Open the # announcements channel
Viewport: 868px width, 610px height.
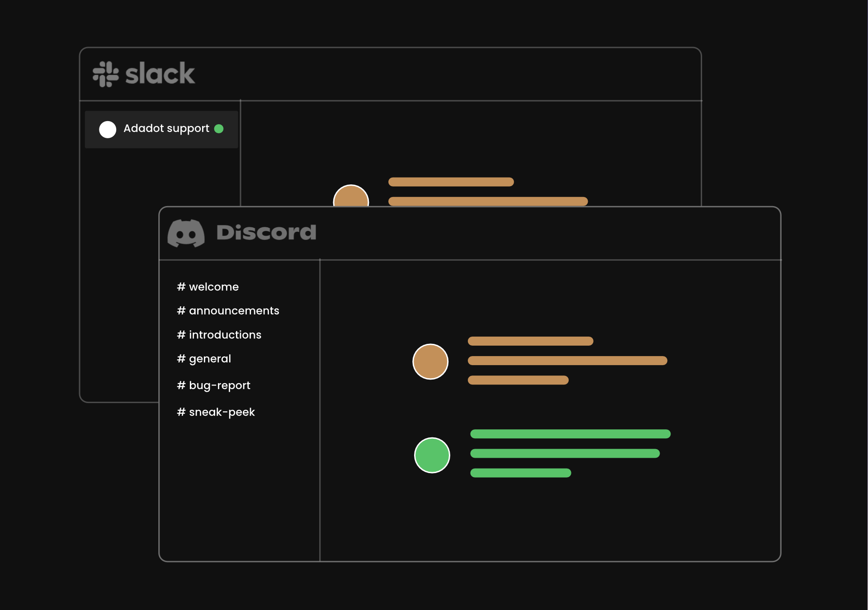pos(228,310)
